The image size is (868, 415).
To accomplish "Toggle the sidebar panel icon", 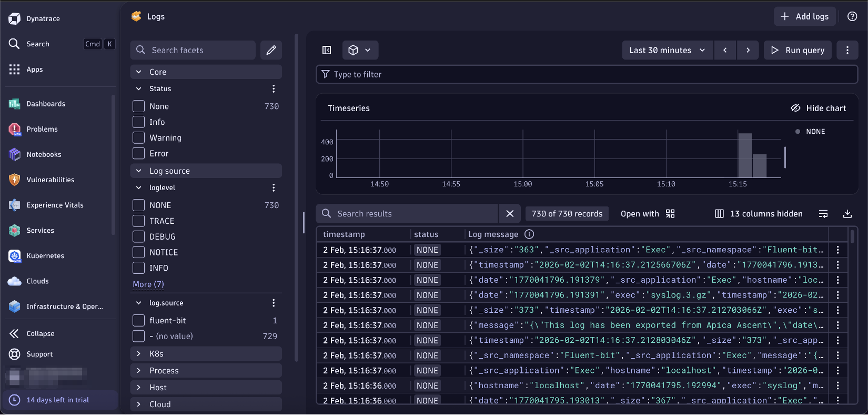I will tap(327, 50).
